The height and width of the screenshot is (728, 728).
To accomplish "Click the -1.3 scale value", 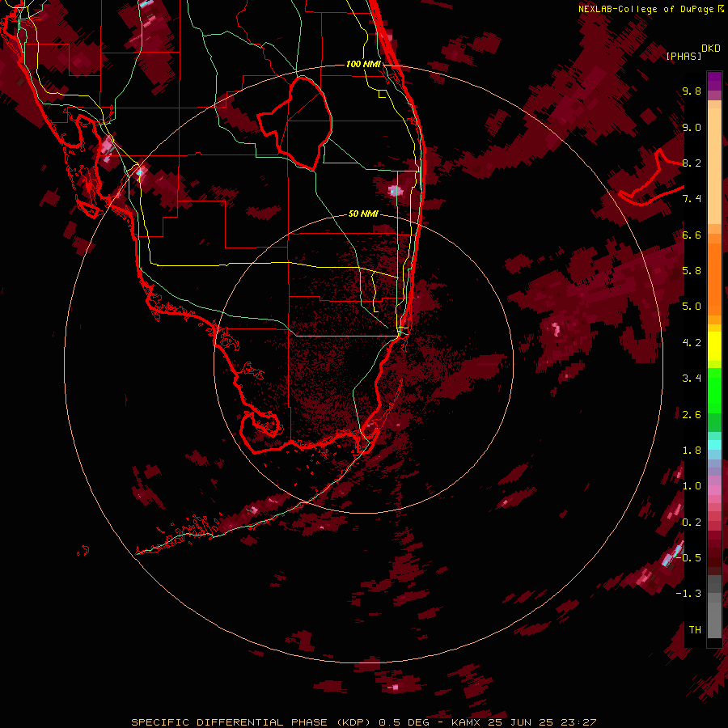I will [688, 594].
